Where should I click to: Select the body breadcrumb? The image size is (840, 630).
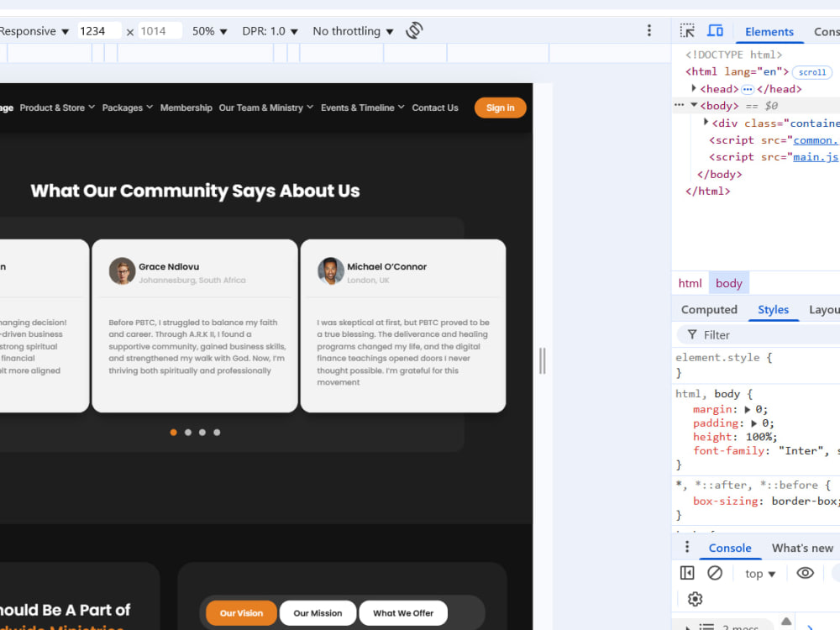point(728,283)
